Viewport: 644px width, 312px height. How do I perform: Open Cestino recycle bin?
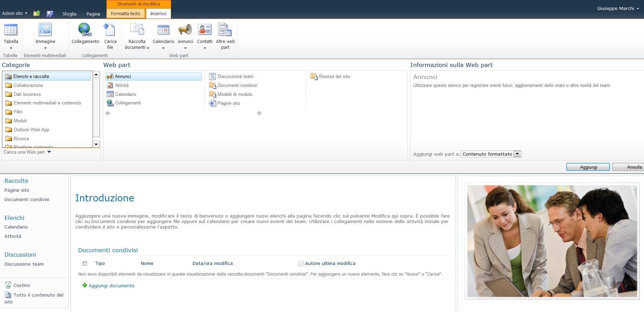[18, 285]
